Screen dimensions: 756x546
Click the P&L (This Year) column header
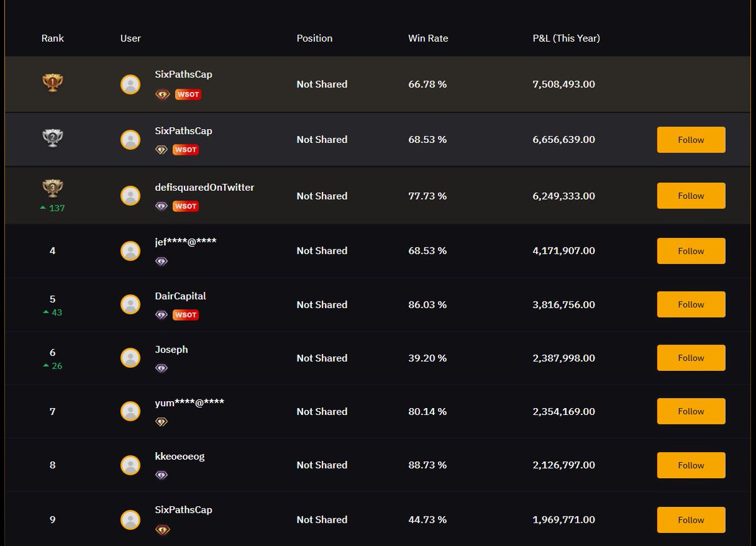pyautogui.click(x=566, y=38)
